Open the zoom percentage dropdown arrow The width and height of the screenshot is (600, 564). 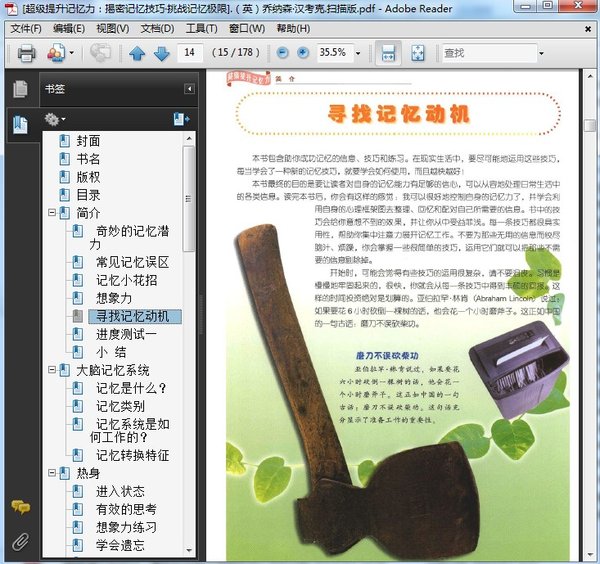pos(358,53)
